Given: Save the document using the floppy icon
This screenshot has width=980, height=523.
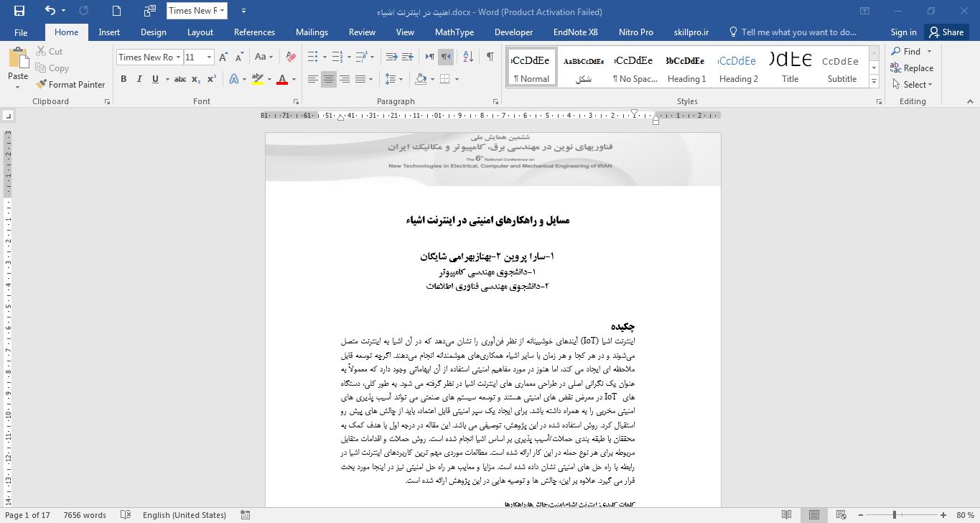Looking at the screenshot, I should point(19,11).
